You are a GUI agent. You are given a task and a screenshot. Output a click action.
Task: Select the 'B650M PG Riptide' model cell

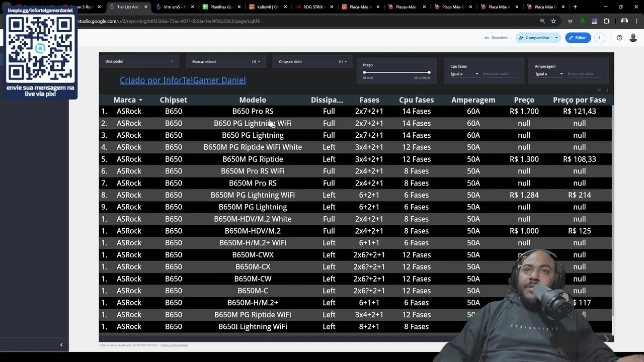click(253, 159)
